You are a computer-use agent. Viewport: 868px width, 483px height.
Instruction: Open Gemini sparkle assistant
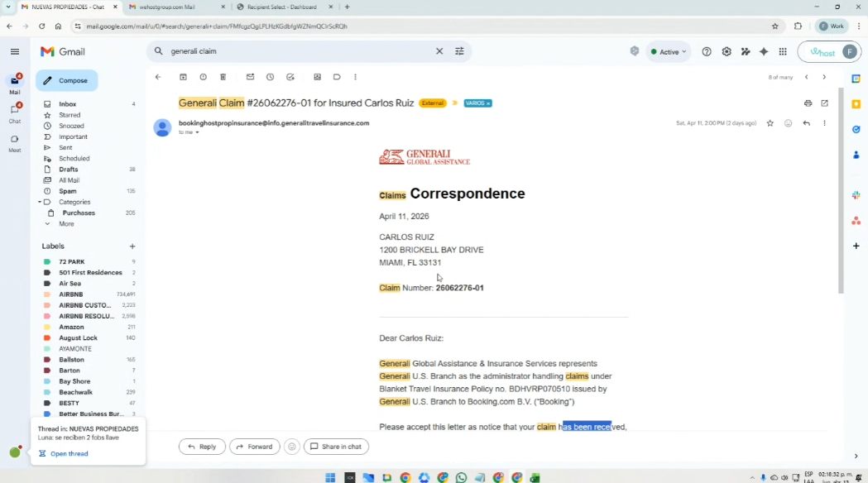coord(764,51)
